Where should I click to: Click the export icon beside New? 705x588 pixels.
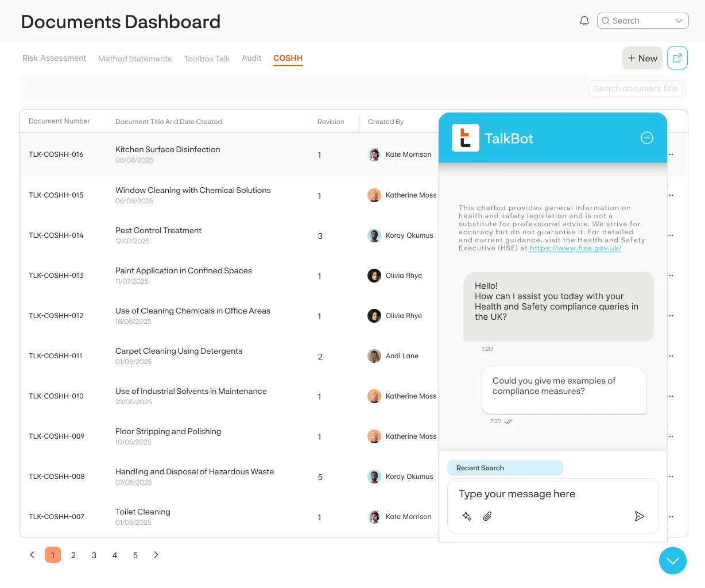(677, 58)
